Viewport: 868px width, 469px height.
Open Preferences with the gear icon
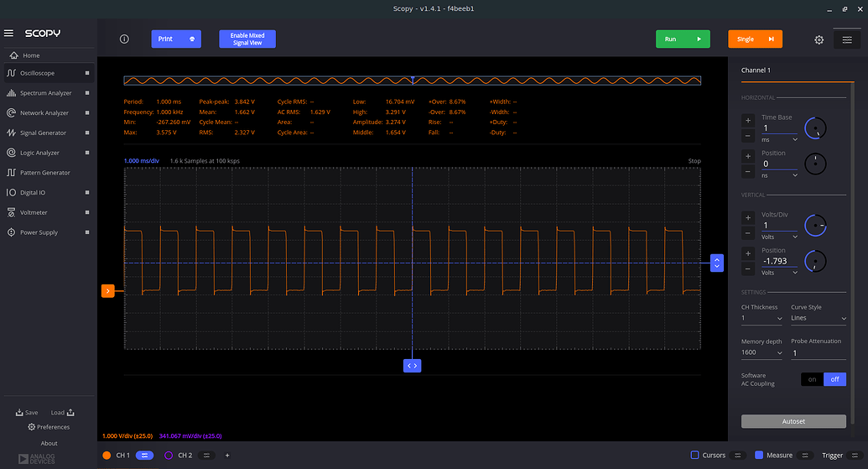click(x=32, y=427)
